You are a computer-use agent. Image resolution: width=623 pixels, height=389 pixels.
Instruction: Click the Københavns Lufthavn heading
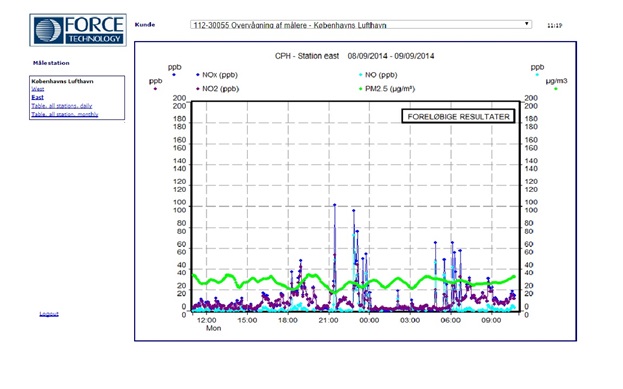62,81
